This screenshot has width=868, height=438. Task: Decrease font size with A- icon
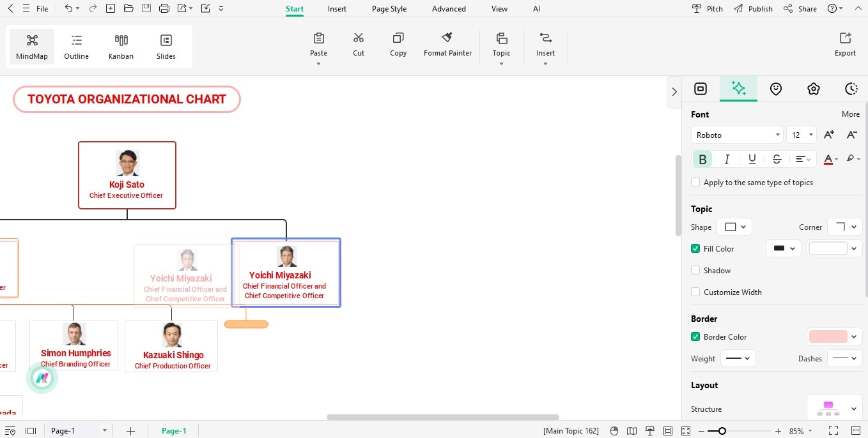pyautogui.click(x=851, y=135)
